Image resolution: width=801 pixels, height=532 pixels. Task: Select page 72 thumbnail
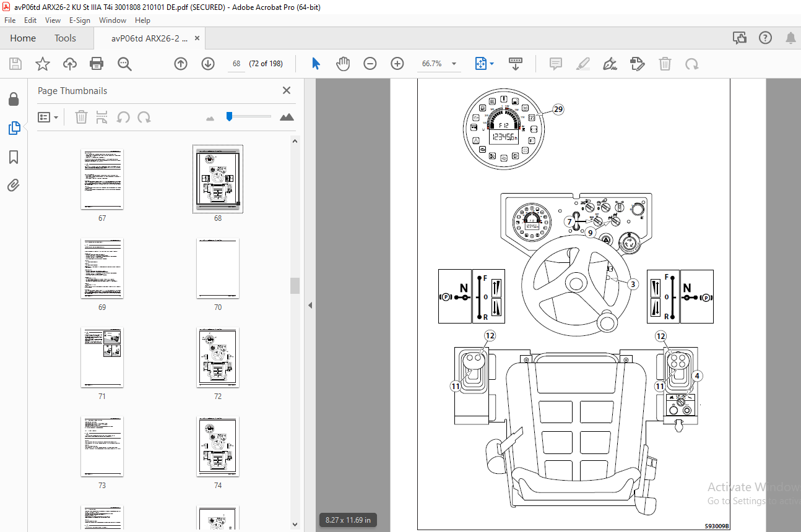click(218, 358)
